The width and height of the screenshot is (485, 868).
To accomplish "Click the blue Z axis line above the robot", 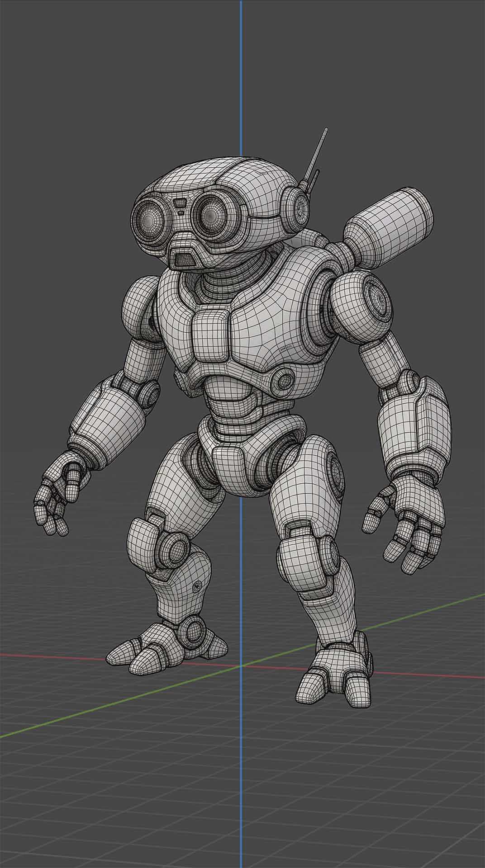I will tap(241, 68).
